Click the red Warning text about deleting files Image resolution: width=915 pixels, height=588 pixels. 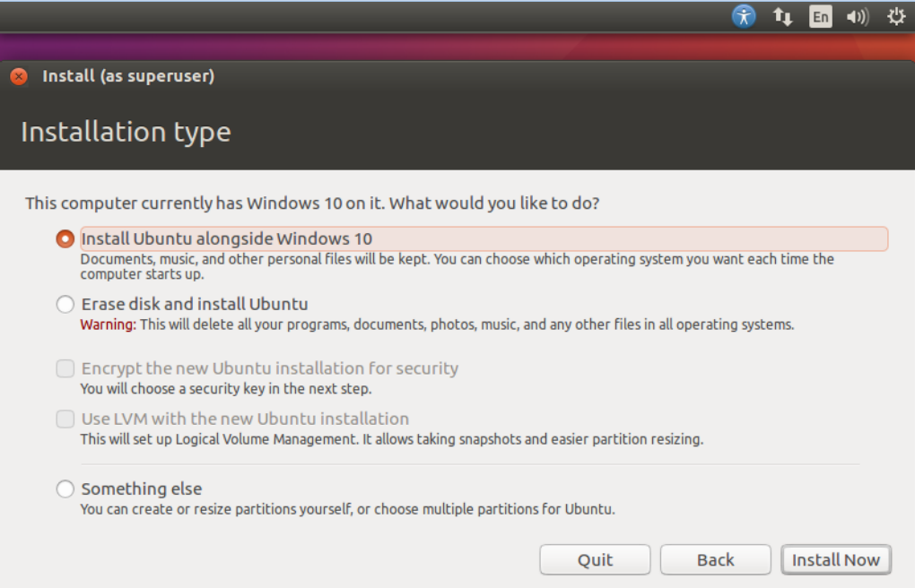click(108, 324)
